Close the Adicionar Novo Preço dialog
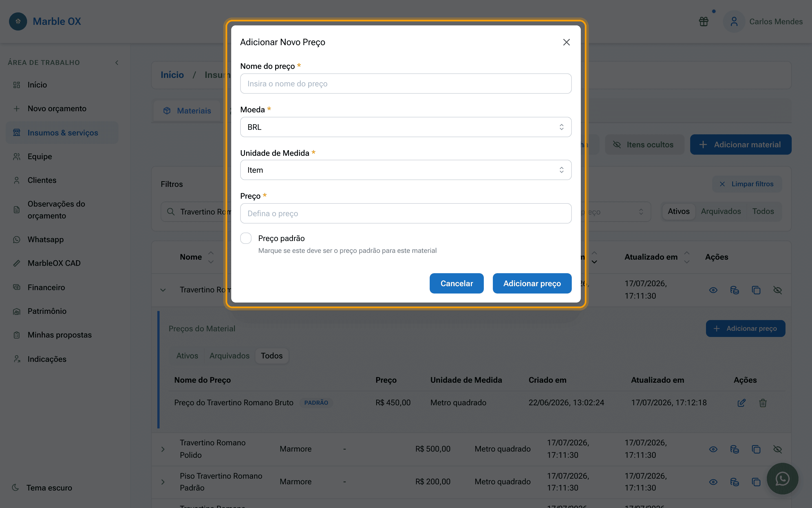The width and height of the screenshot is (812, 508). (x=566, y=42)
